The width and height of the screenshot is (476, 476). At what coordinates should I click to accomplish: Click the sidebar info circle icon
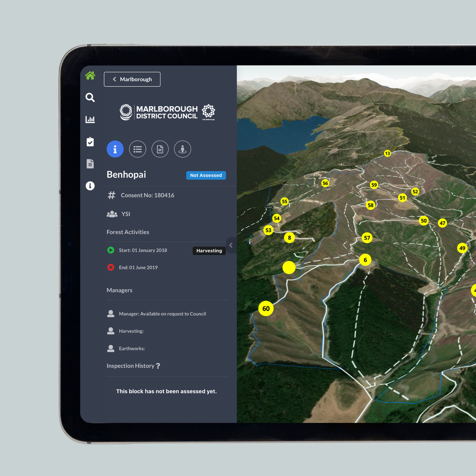coord(90,186)
